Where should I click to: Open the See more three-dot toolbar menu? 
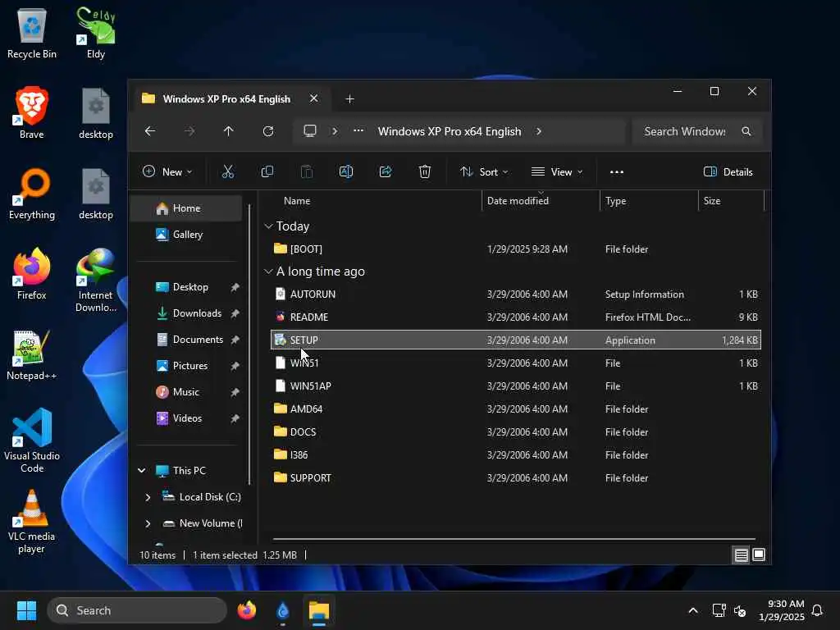[x=617, y=172]
